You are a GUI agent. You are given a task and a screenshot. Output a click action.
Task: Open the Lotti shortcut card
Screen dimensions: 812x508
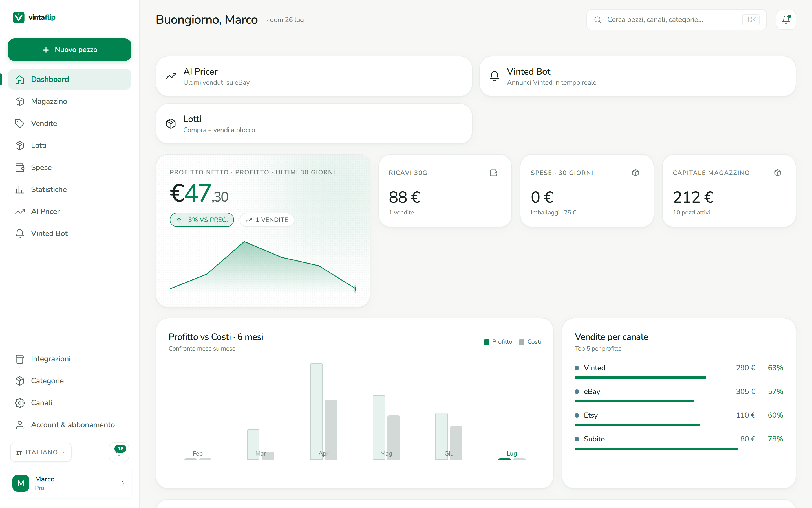click(x=314, y=124)
